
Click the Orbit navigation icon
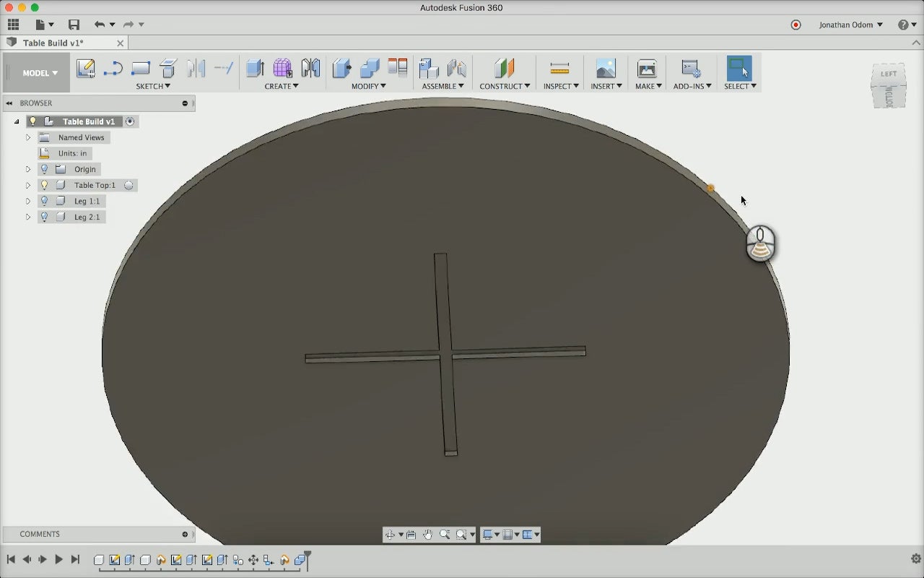390,535
